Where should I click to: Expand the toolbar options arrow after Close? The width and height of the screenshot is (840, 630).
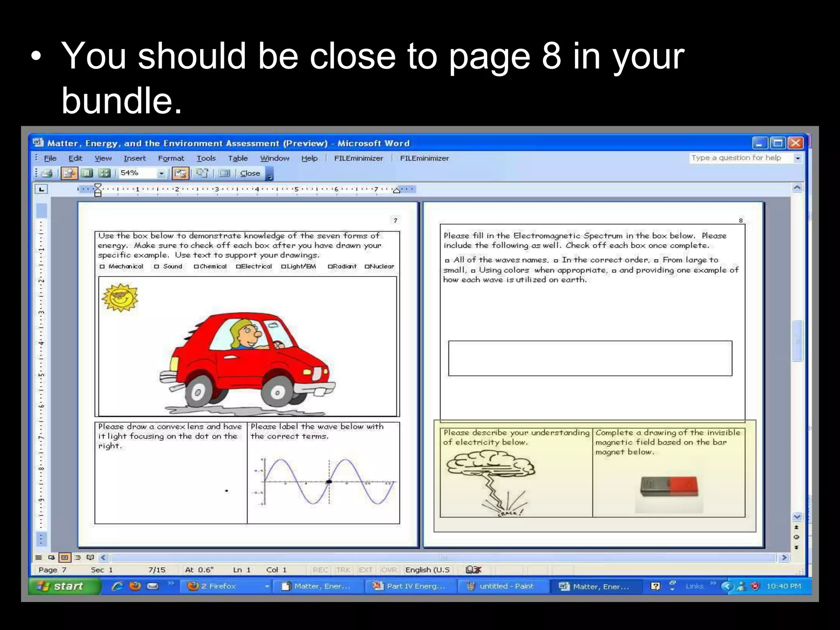[269, 175]
